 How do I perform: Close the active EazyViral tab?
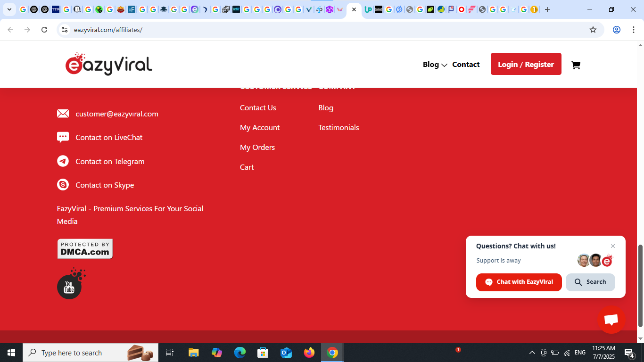point(354,9)
